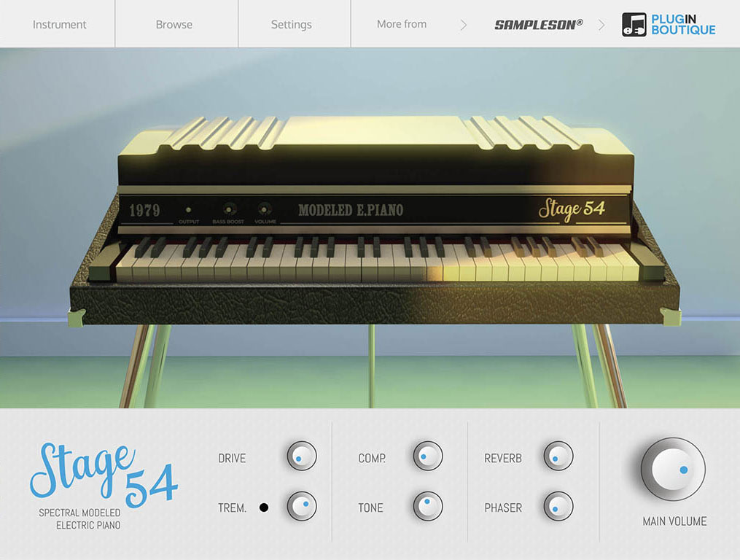740x560 pixels.
Task: Select the Instrument tab
Action: click(x=59, y=24)
